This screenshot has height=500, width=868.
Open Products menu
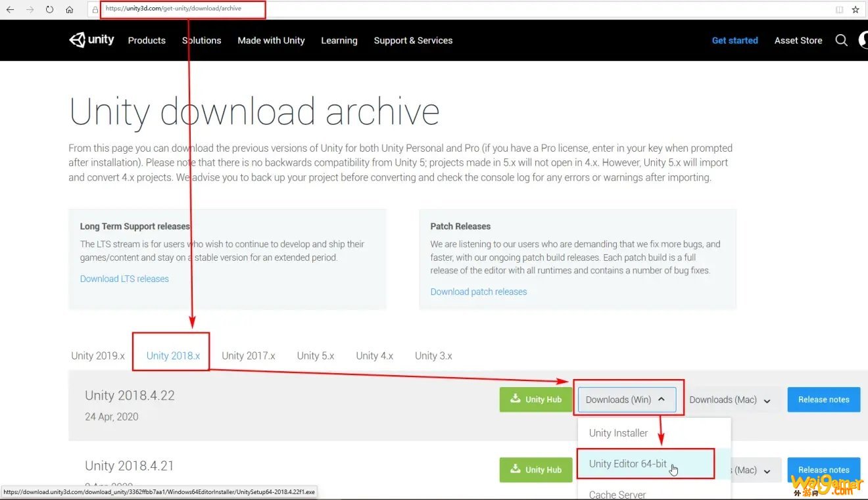click(147, 40)
